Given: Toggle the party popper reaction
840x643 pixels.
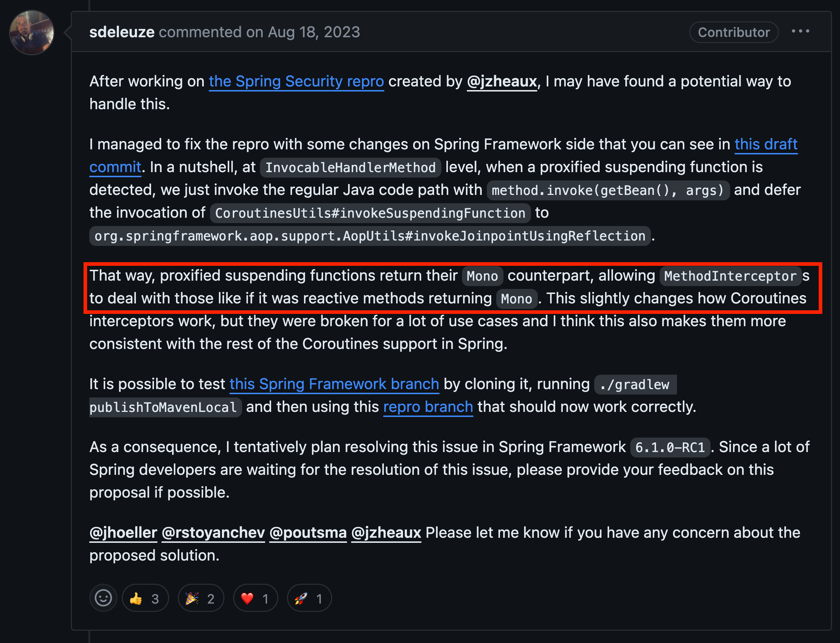Looking at the screenshot, I should [x=201, y=598].
